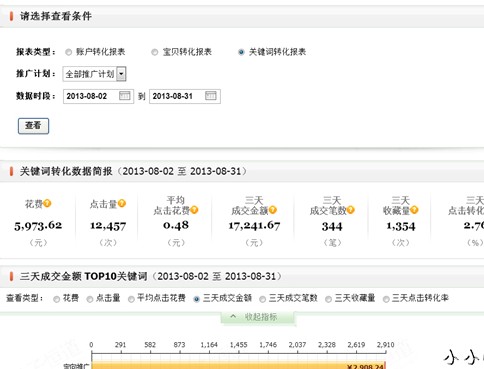Screen dimensions: 484x369
Task: Open calendar icon for start date
Action: coord(125,96)
